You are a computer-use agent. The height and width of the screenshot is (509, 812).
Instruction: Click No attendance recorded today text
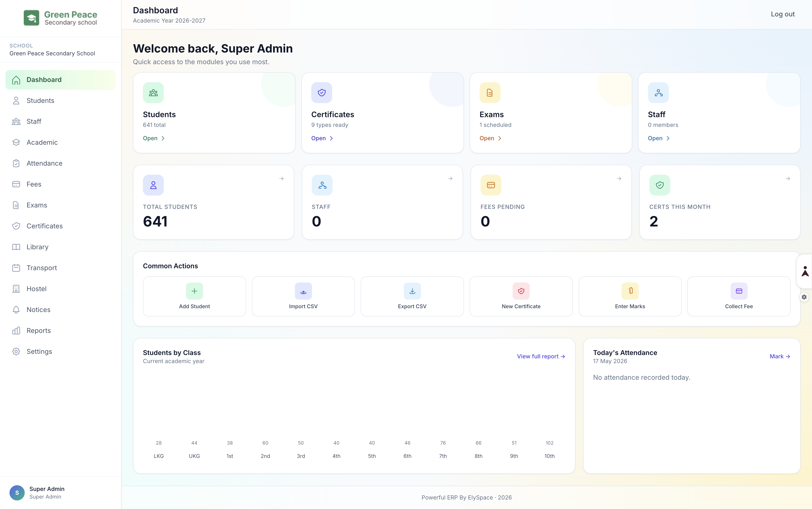click(x=642, y=377)
